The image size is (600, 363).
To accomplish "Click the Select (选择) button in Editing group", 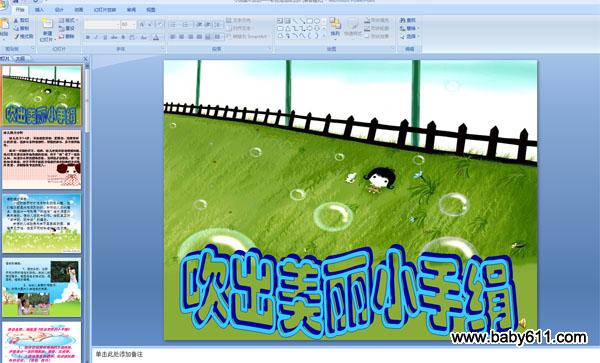I will point(409,37).
